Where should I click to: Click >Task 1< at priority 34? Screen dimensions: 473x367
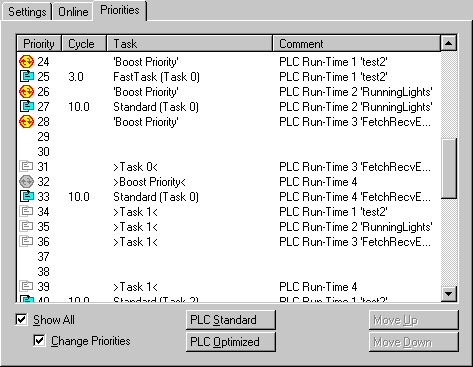pos(135,212)
